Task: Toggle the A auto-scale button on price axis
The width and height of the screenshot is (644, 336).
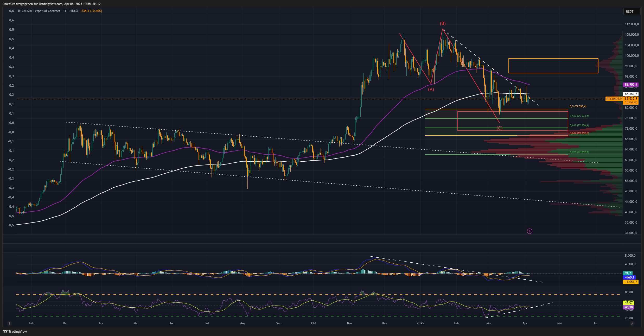Action: click(632, 324)
